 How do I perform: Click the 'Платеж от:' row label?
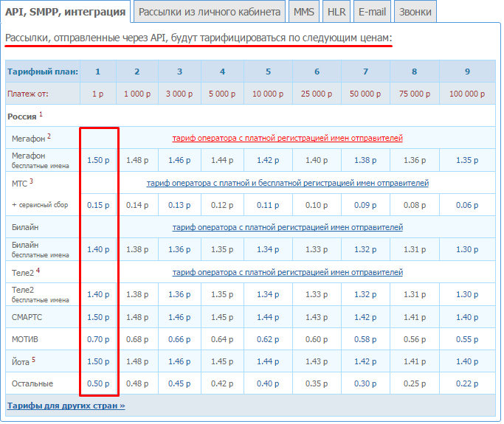[28, 94]
